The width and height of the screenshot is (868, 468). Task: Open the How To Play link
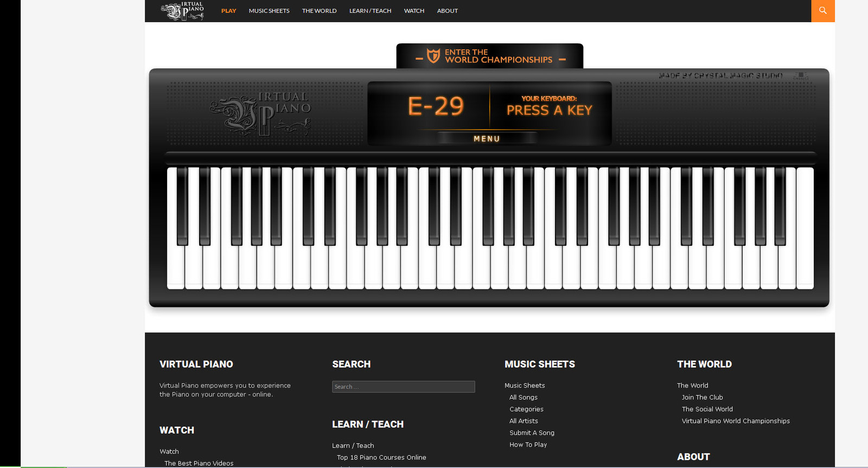pos(528,445)
